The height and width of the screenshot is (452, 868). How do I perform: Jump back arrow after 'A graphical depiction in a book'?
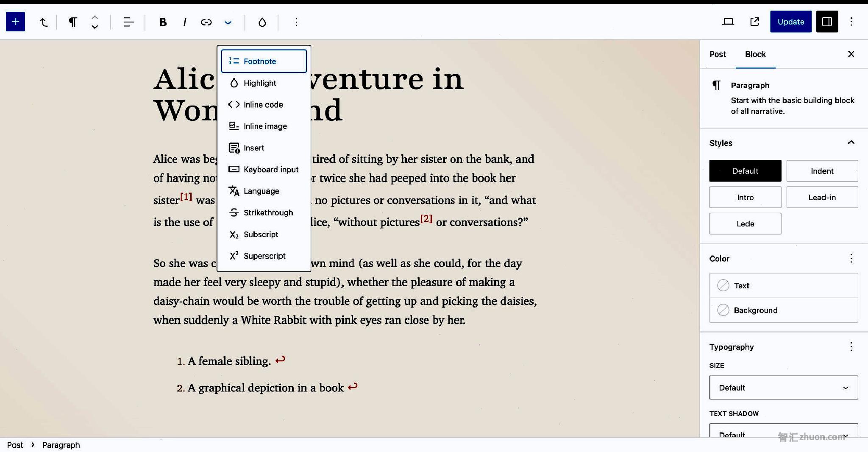tap(353, 387)
